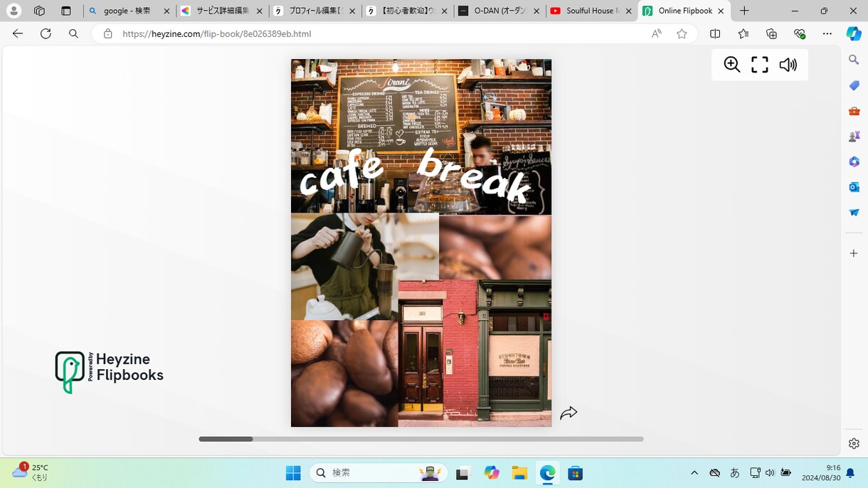Open the sidebar search icon
Screen dimensions: 868x488
coord(854,60)
